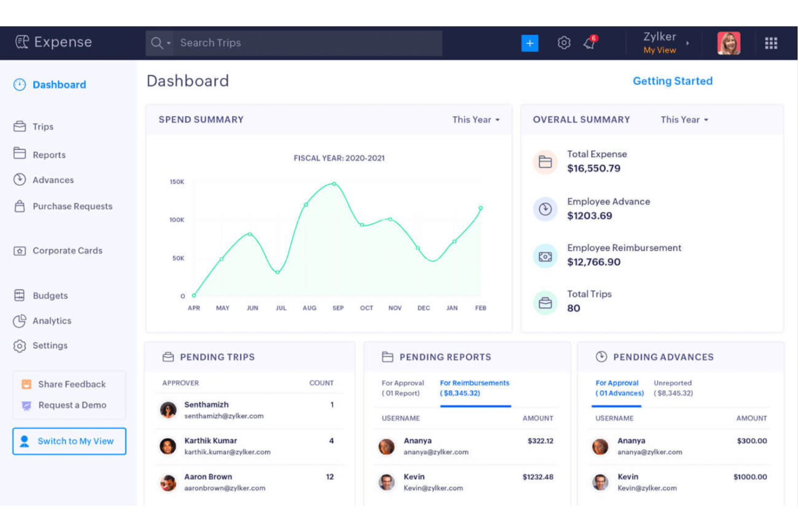Click the Purchase Requests lock icon

point(19,206)
